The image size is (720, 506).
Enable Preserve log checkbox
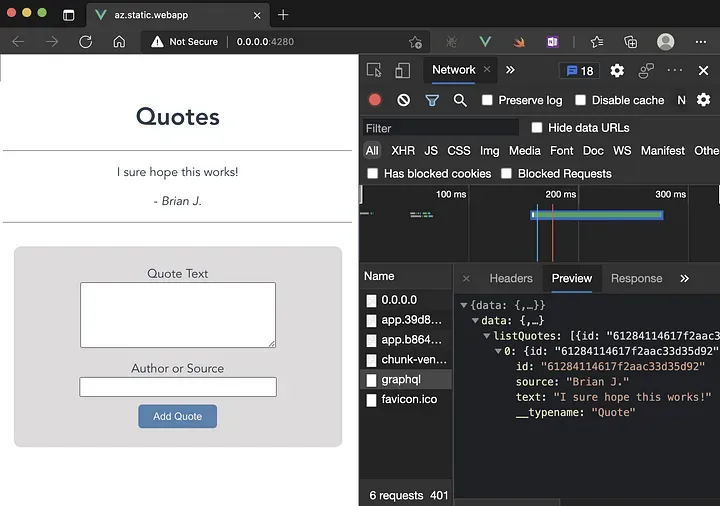pyautogui.click(x=487, y=100)
